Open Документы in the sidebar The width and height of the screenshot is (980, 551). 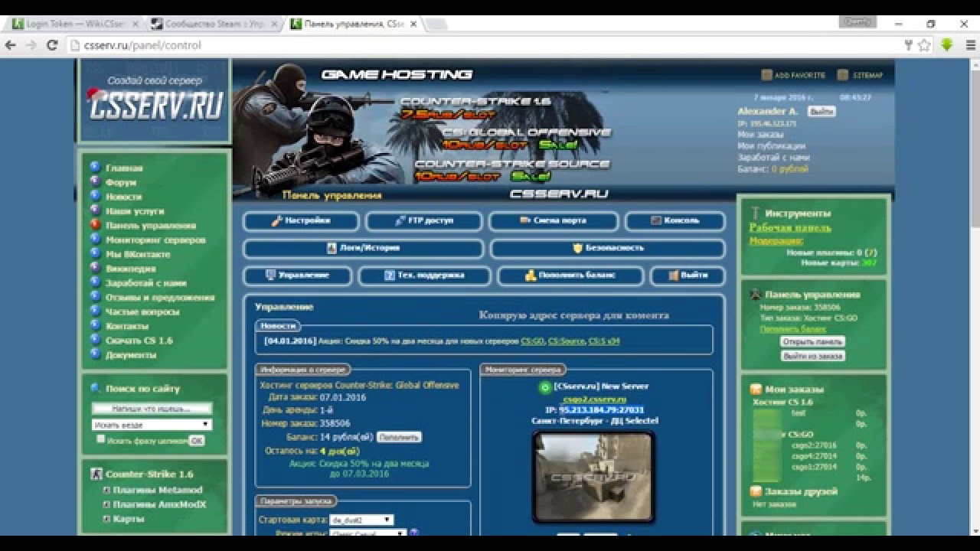(x=131, y=355)
